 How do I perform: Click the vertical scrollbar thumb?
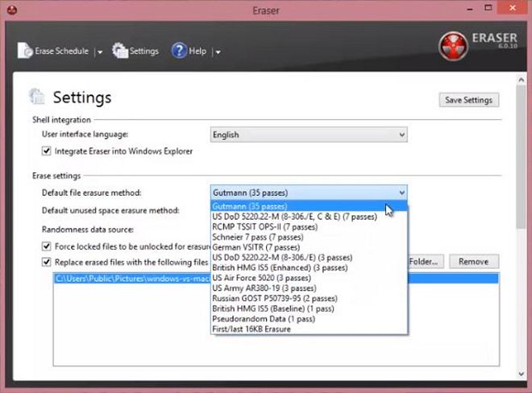[x=522, y=157]
